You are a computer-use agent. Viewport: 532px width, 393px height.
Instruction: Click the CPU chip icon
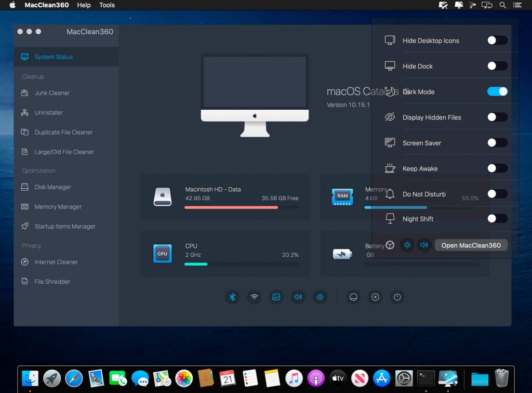[x=163, y=254]
